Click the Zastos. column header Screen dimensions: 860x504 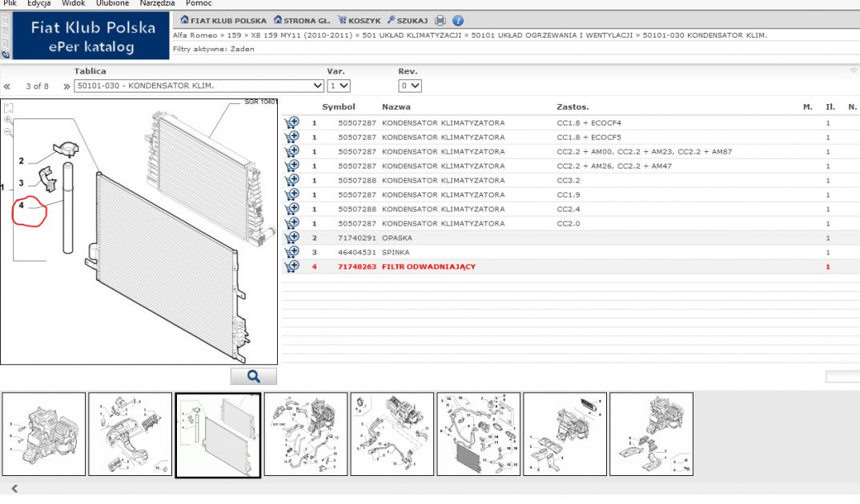[573, 107]
